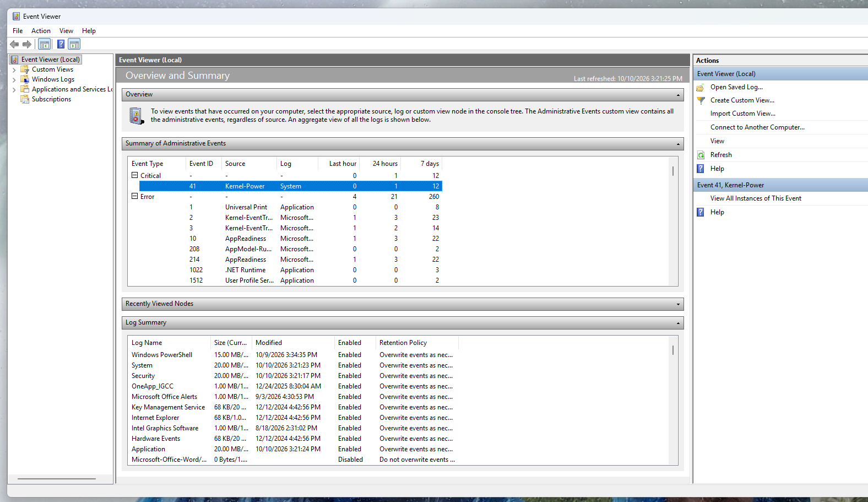Collapse the Critical event type group
Viewport: 868px width, 502px height.
point(134,175)
